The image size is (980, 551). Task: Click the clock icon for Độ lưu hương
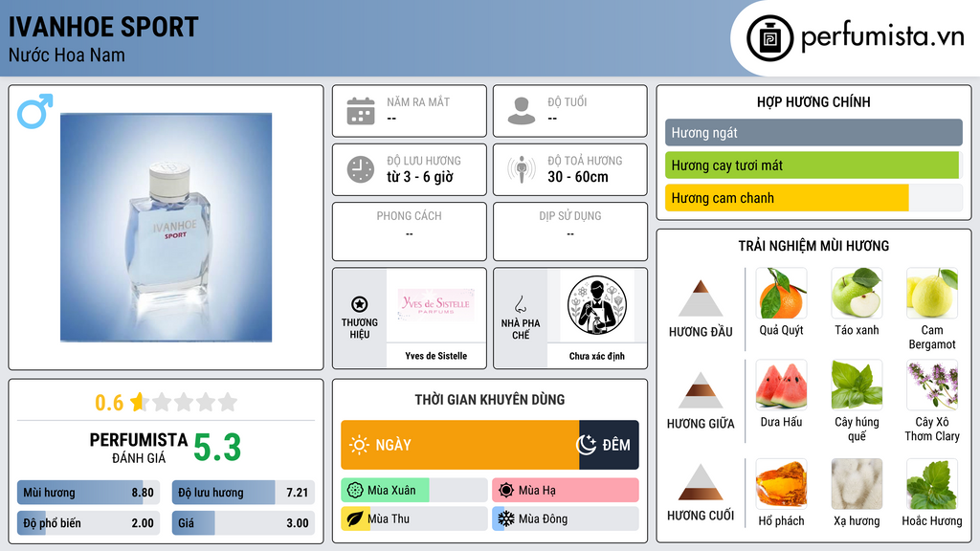tap(361, 169)
